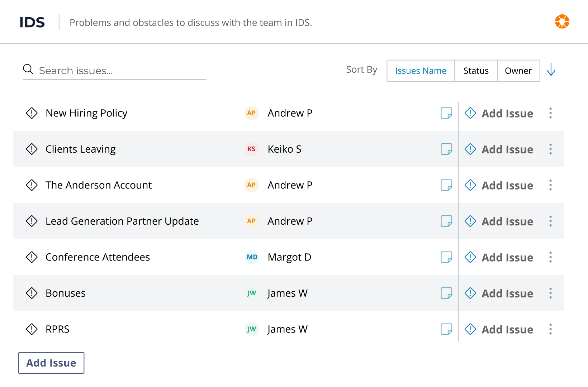Open the note icon for New Hiring Policy

coord(446,113)
